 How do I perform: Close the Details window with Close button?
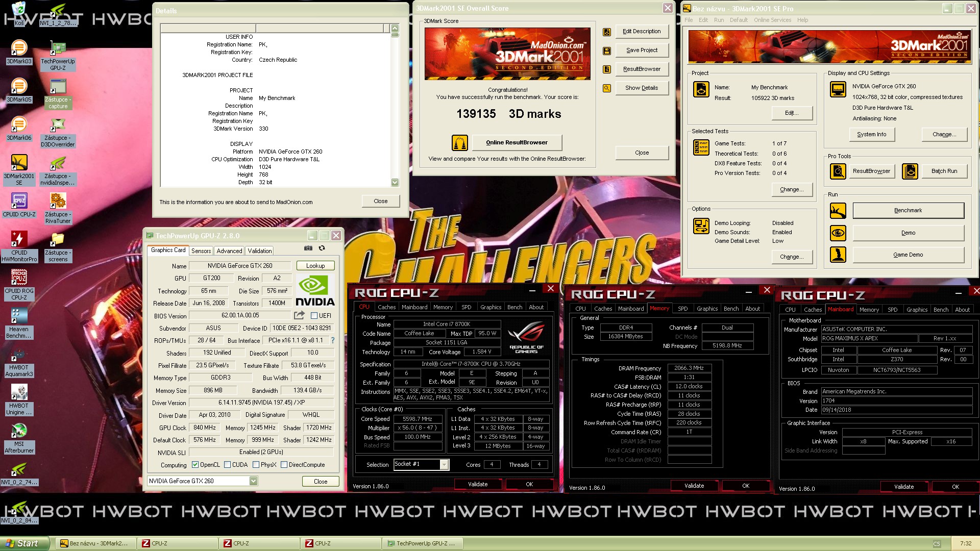coord(381,202)
